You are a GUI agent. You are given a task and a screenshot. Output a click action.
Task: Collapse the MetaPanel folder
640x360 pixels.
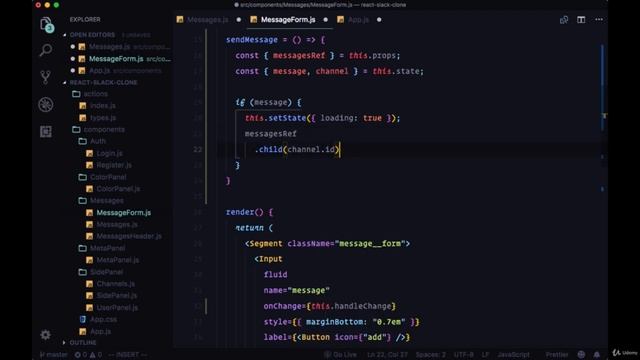107,248
